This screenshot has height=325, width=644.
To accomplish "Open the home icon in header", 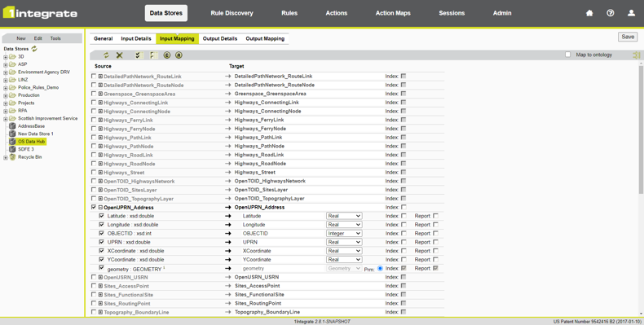I will tap(589, 13).
